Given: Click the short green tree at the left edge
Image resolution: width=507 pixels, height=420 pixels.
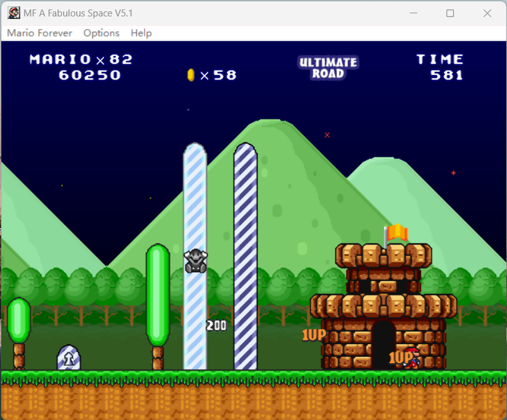Looking at the screenshot, I should tap(19, 333).
